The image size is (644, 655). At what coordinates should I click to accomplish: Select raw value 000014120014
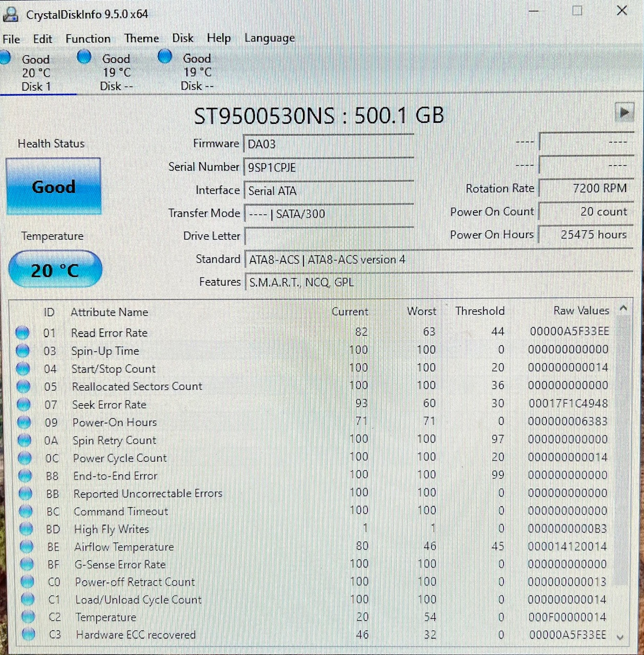(567, 546)
